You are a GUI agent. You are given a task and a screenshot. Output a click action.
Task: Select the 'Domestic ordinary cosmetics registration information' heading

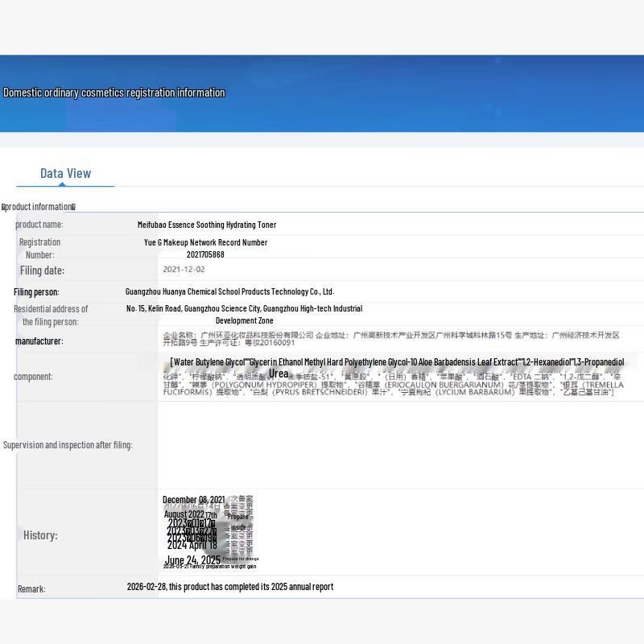tap(114, 93)
